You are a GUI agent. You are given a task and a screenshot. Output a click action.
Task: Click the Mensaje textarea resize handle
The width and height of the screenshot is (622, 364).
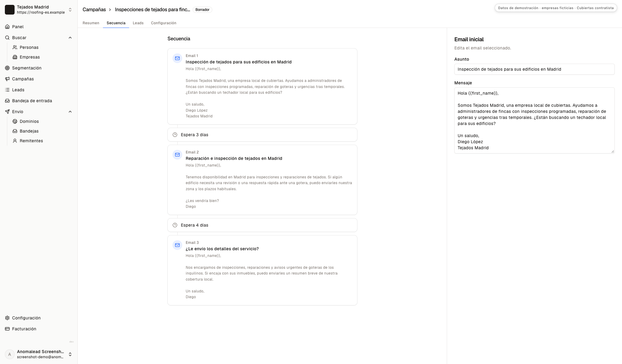click(x=612, y=151)
